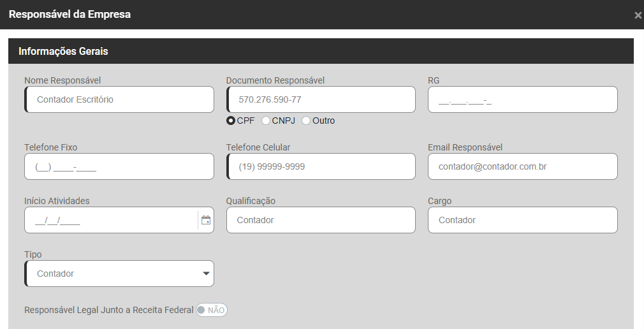Edit the Cargo field
Viewport: 644px width, 329px height.
coord(523,220)
